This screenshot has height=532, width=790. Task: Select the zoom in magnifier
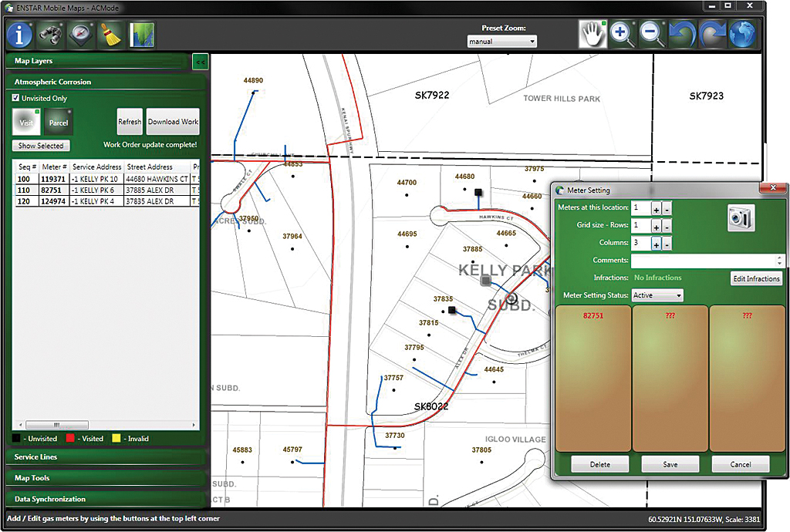pos(622,35)
